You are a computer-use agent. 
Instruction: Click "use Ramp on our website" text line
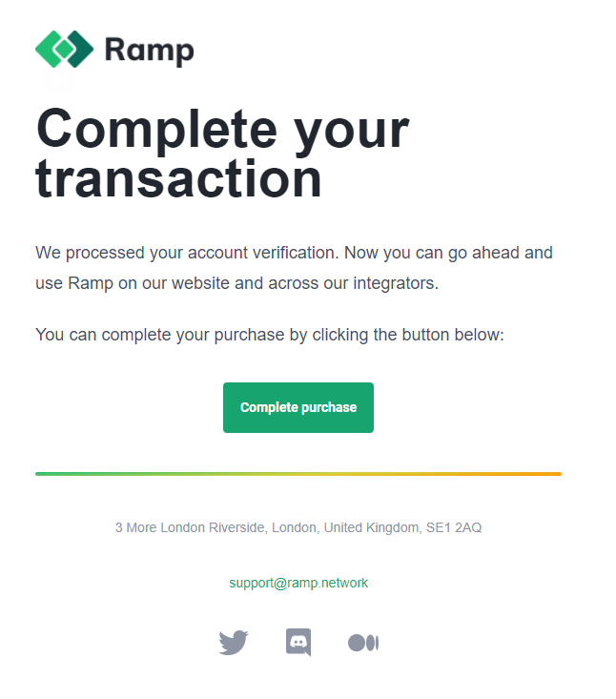(133, 283)
